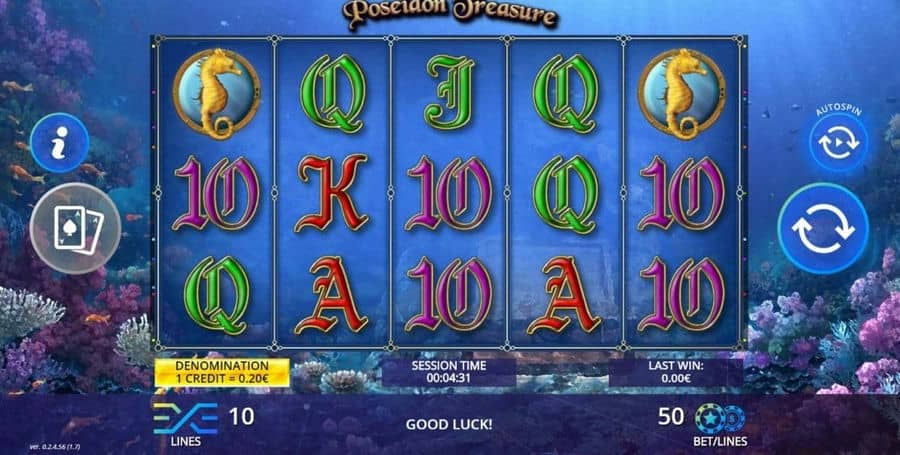Start a spin with the large spin button
Viewport: 900px width, 455px height.
pos(823,228)
